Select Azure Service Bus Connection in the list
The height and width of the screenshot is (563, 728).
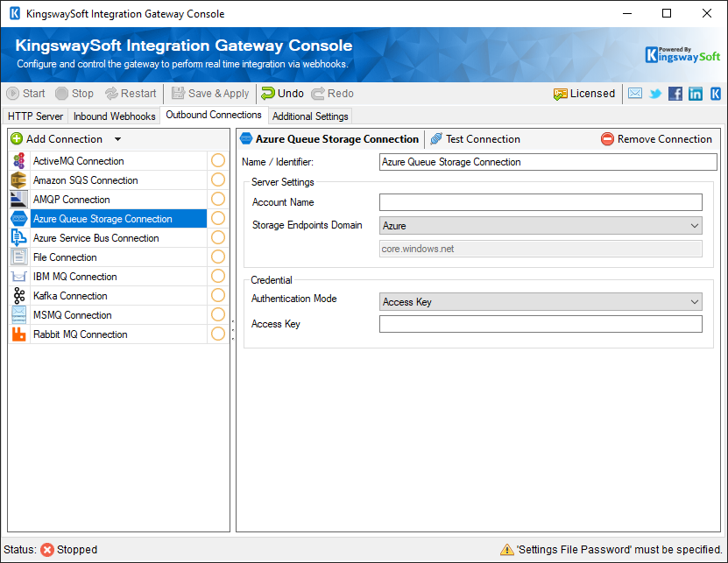[118, 238]
